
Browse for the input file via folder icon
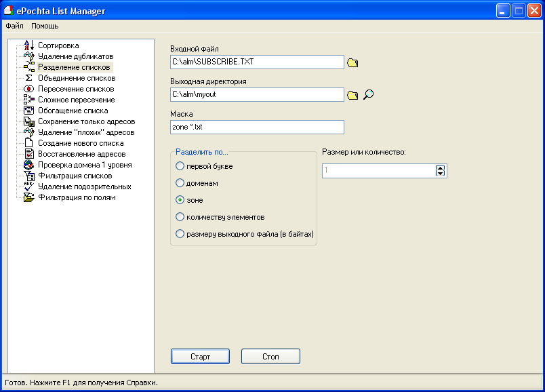352,62
